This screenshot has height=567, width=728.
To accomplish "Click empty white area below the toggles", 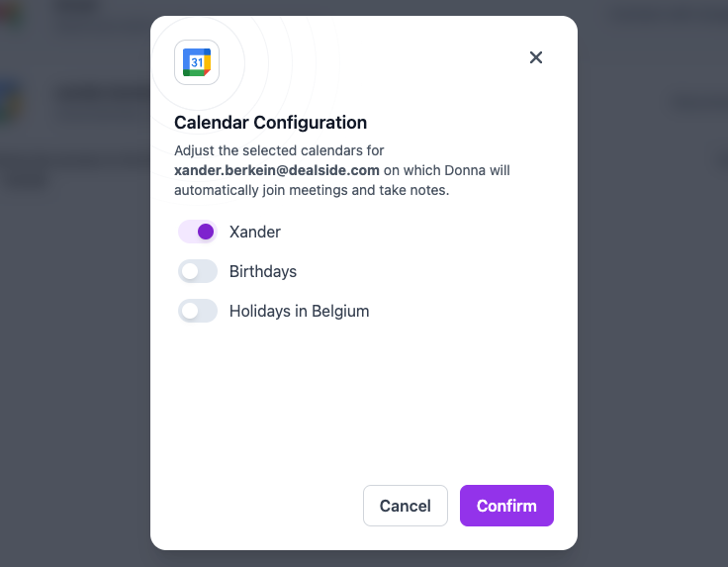I will click(x=363, y=406).
